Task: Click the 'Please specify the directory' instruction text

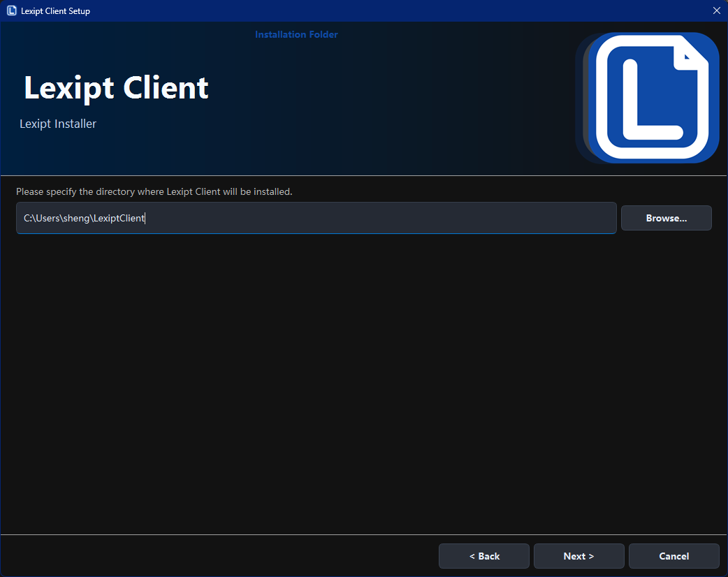Action: (x=154, y=191)
